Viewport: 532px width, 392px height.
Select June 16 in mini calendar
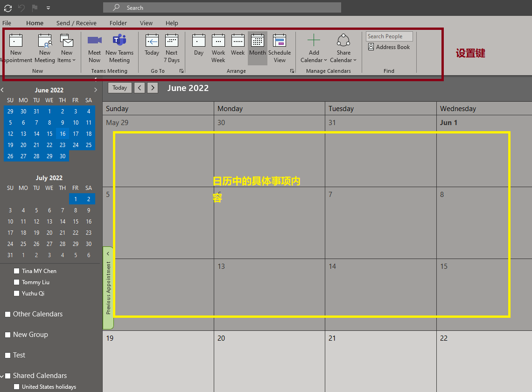[63, 134]
